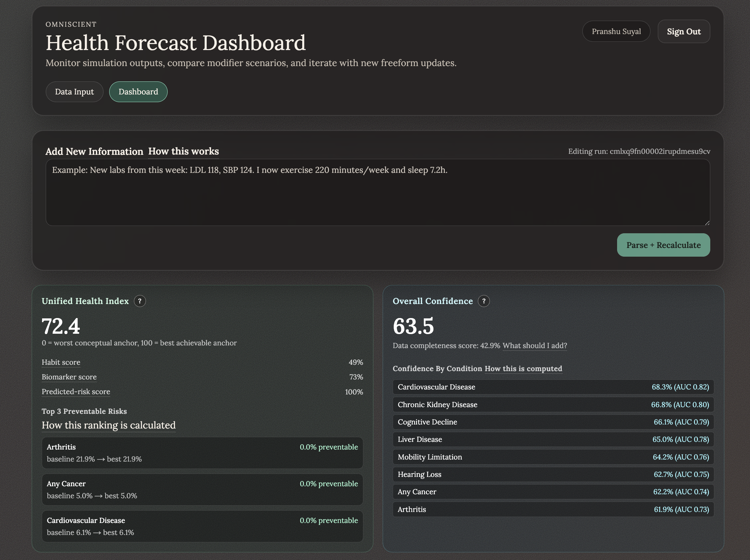The width and height of the screenshot is (750, 560).
Task: Click the Parse + Recalculate button
Action: [663, 245]
